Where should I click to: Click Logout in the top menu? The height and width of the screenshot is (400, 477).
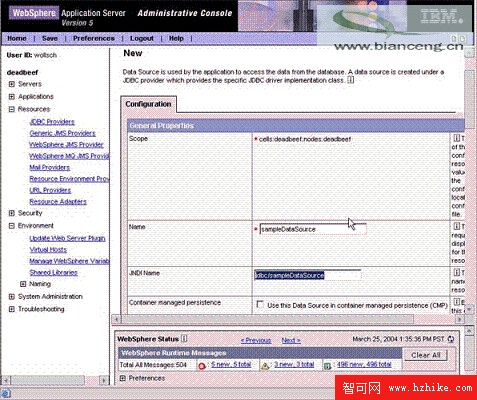click(142, 38)
